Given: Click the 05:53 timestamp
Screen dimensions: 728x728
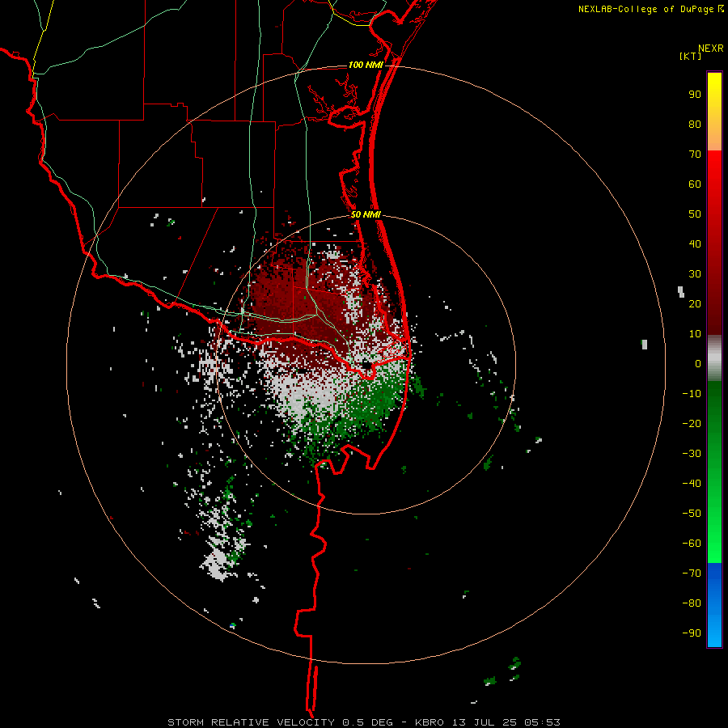Looking at the screenshot, I should (542, 722).
